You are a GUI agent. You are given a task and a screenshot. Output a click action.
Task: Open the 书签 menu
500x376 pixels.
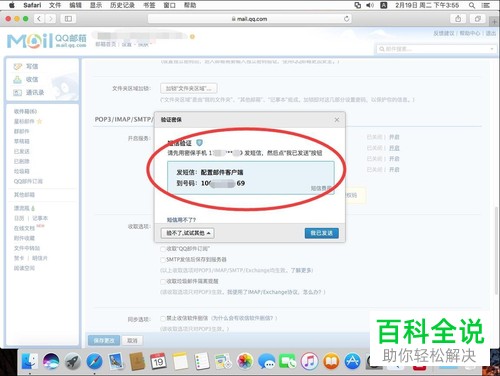(149, 5)
